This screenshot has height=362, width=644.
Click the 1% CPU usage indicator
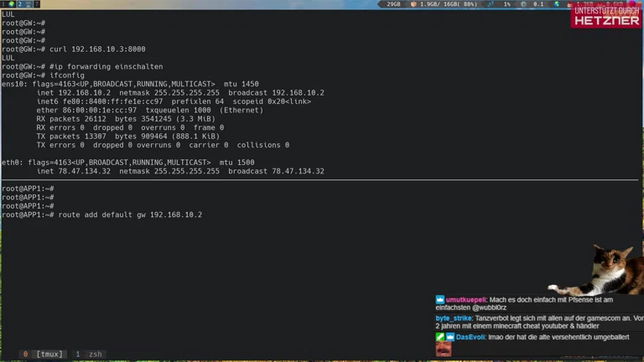coord(506,4)
